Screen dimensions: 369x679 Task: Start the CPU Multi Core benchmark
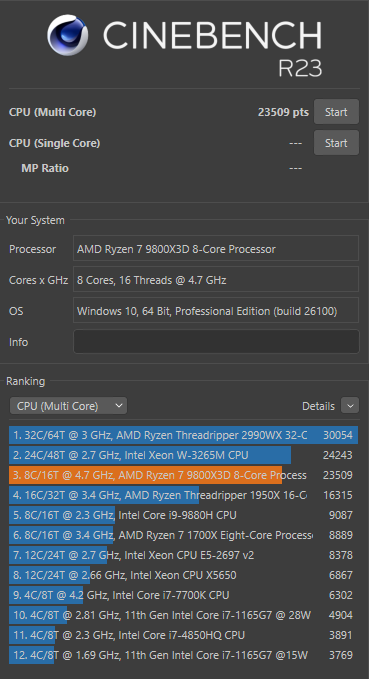tap(336, 112)
